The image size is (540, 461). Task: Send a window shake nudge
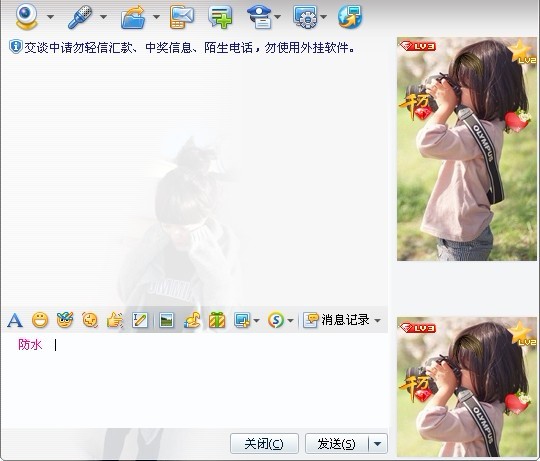pyautogui.click(x=90, y=320)
